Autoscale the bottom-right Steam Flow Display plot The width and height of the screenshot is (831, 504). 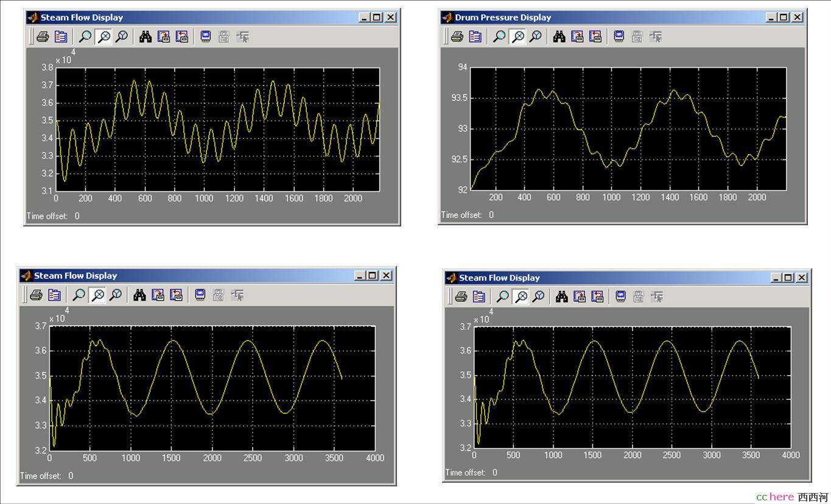click(x=561, y=296)
